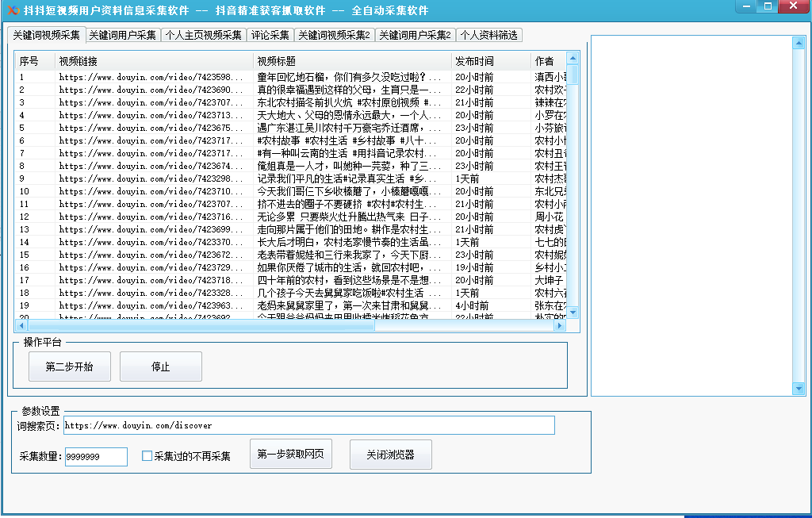Click the 作者 column header

point(549,61)
